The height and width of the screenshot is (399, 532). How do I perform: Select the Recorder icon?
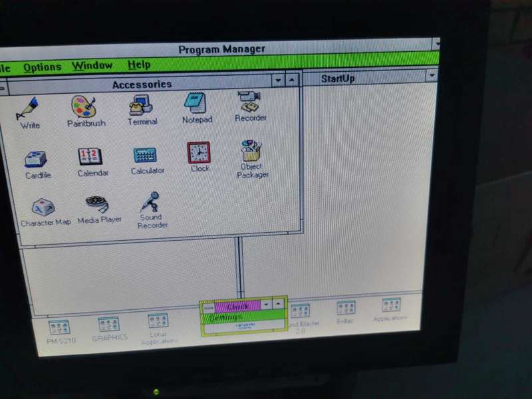point(249,101)
